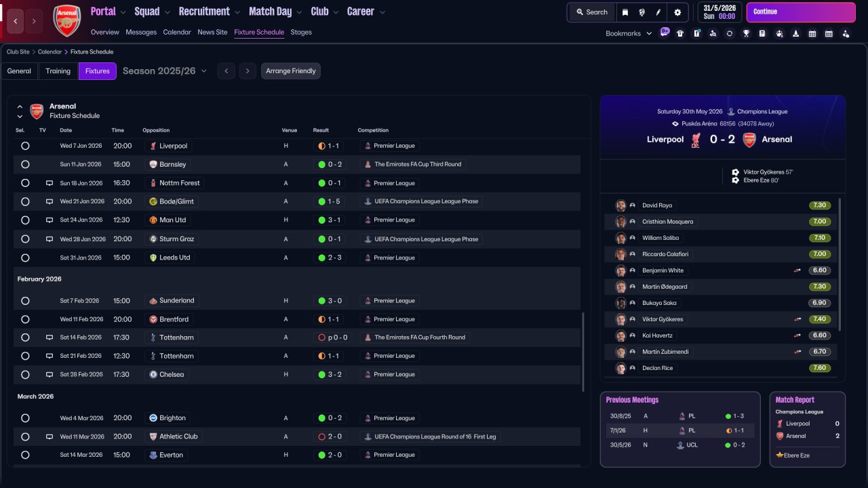The width and height of the screenshot is (868, 488).
Task: Open the settings gear icon
Action: [677, 12]
